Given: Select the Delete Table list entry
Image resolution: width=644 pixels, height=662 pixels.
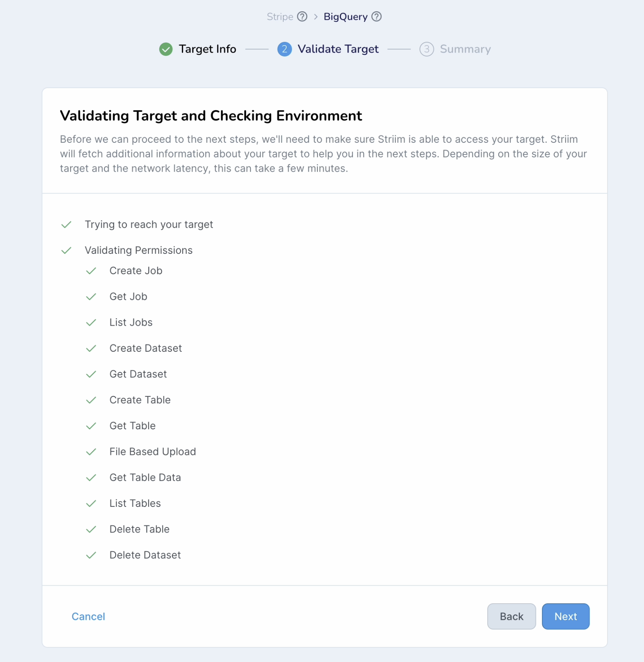Looking at the screenshot, I should (139, 529).
